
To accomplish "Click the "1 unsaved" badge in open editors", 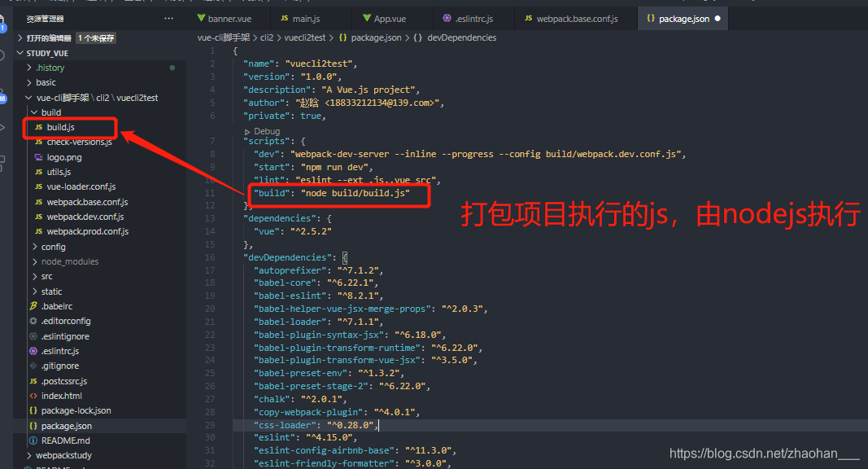I will point(96,37).
